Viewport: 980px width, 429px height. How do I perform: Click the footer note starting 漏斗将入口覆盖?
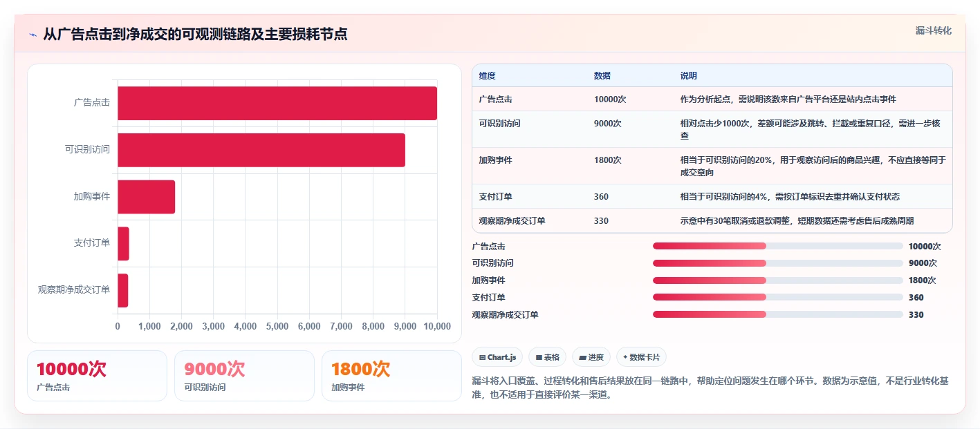(x=711, y=388)
